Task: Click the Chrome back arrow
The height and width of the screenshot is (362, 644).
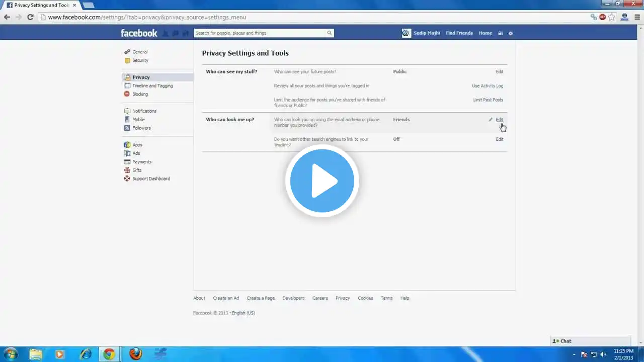Action: coord(7,17)
